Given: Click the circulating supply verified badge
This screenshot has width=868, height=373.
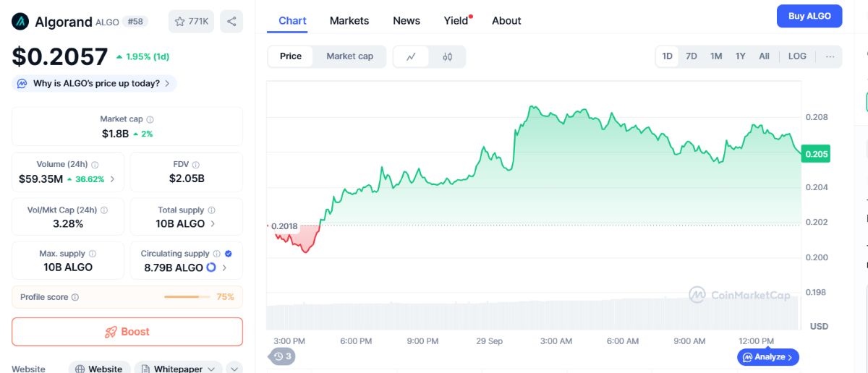Looking at the screenshot, I should click(x=229, y=254).
